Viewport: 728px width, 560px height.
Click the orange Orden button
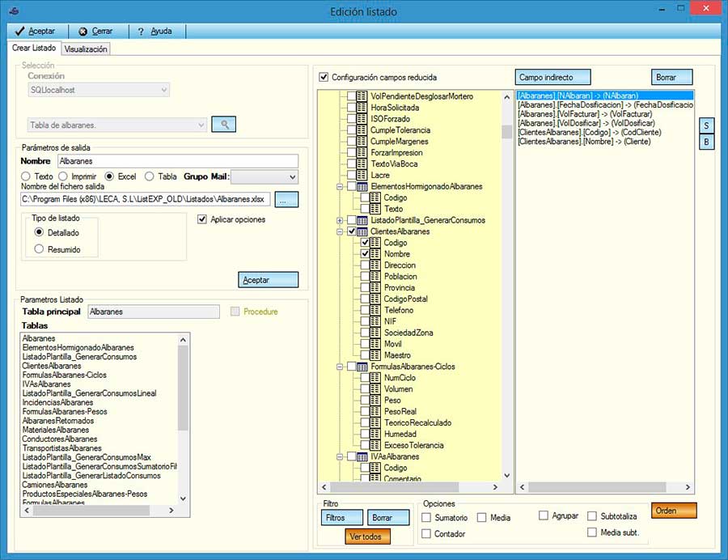(674, 511)
